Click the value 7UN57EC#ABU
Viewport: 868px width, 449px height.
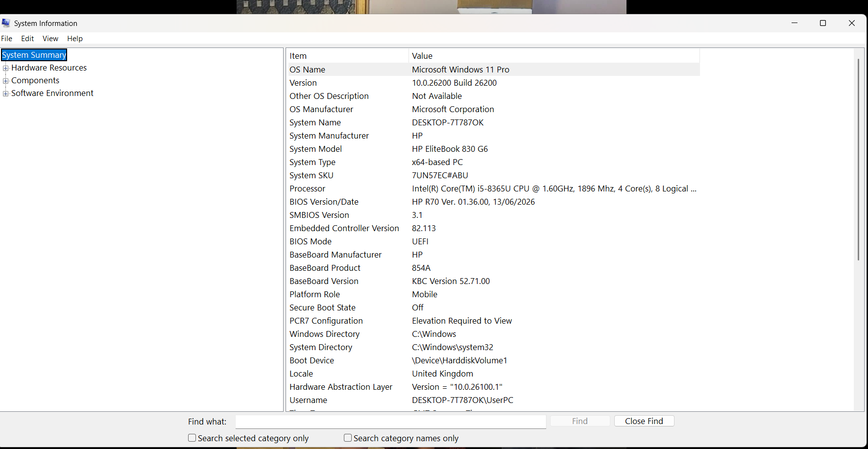440,175
